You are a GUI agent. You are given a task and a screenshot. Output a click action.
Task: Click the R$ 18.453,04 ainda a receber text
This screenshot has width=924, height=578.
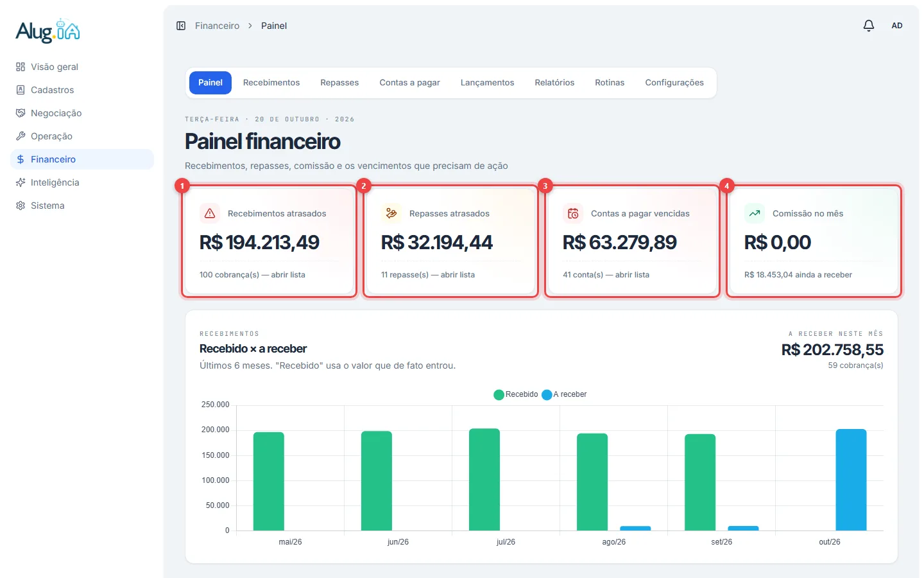(798, 275)
